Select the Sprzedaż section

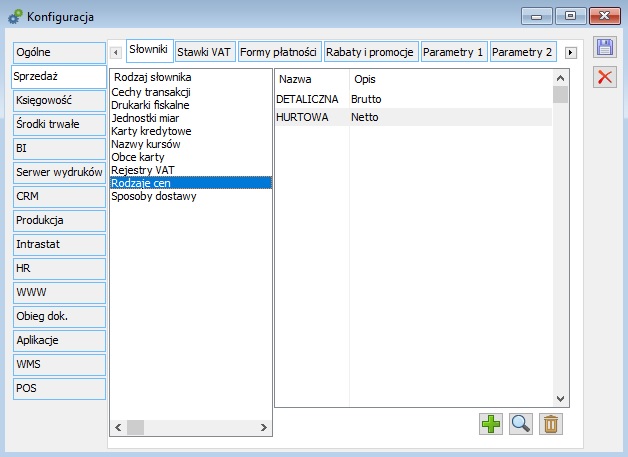[58, 77]
